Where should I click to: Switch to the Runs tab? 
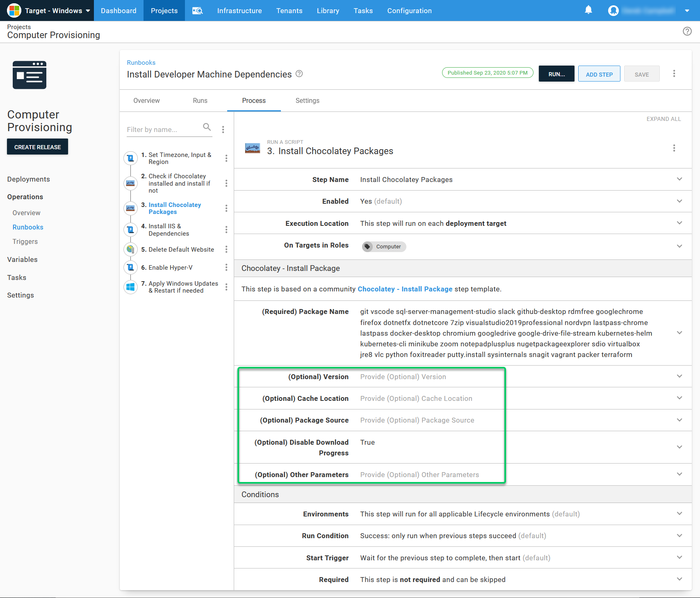coord(200,101)
